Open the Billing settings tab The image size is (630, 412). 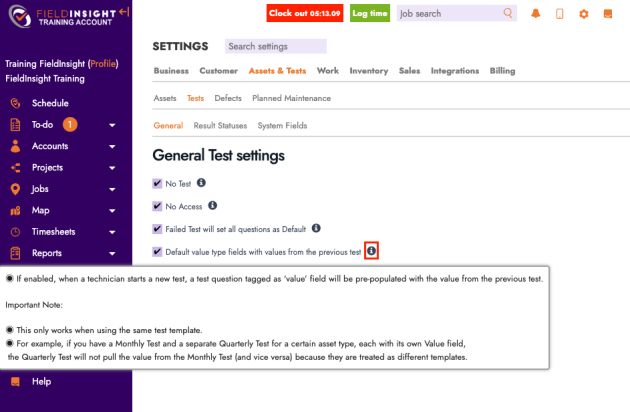[502, 71]
